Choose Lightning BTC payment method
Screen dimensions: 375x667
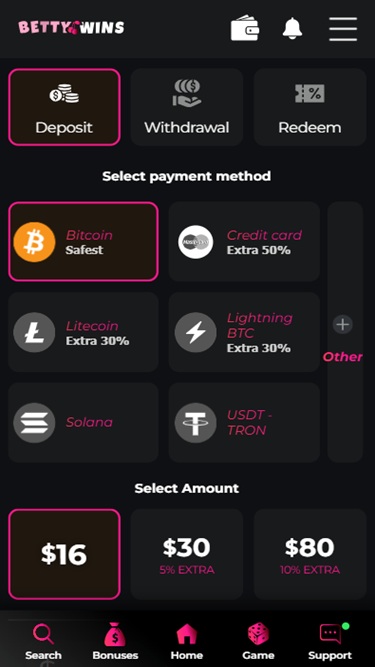tap(244, 332)
